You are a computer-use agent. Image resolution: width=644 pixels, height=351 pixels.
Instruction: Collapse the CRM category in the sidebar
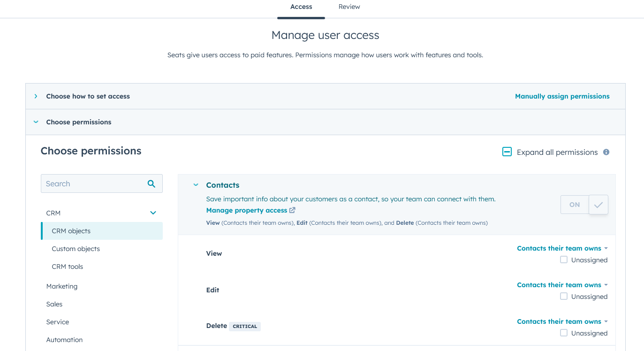pyautogui.click(x=153, y=213)
